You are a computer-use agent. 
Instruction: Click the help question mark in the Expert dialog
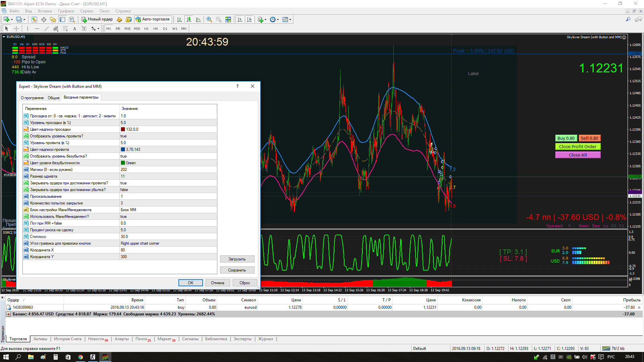237,86
